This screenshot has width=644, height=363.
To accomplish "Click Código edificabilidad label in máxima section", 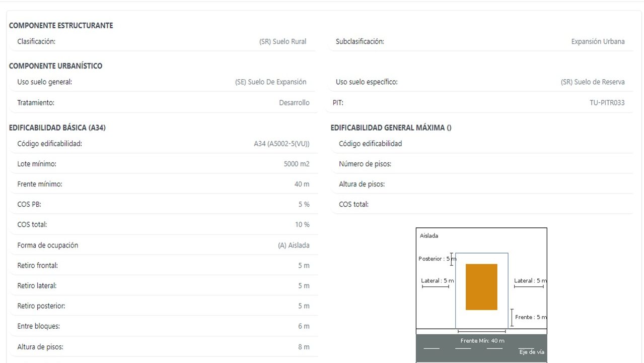I will click(371, 144).
